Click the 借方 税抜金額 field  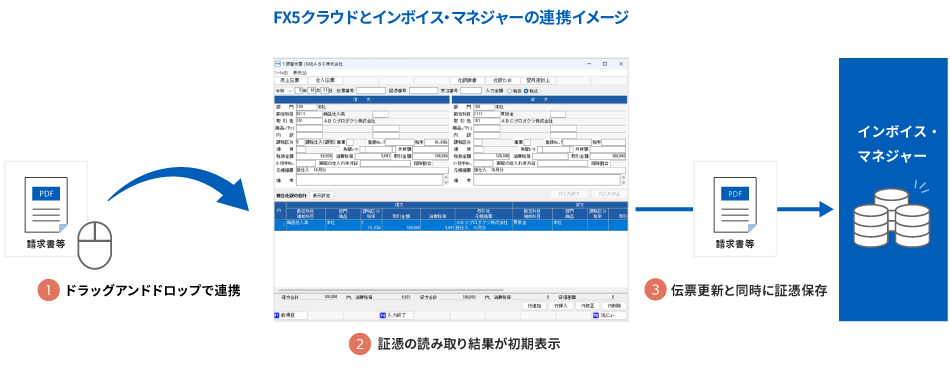pos(314,156)
